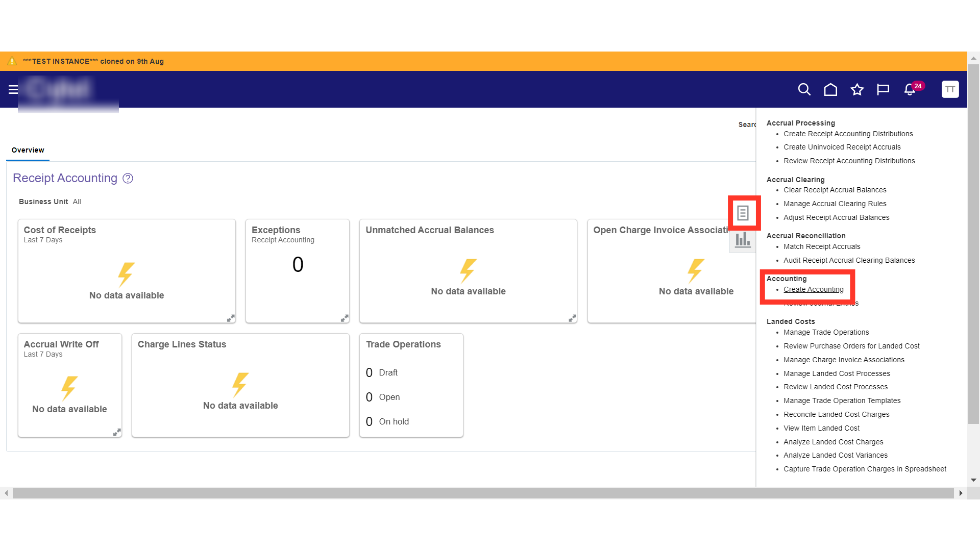Open Review Purchase Orders for Landed Cost
The width and height of the screenshot is (980, 551).
click(x=852, y=346)
